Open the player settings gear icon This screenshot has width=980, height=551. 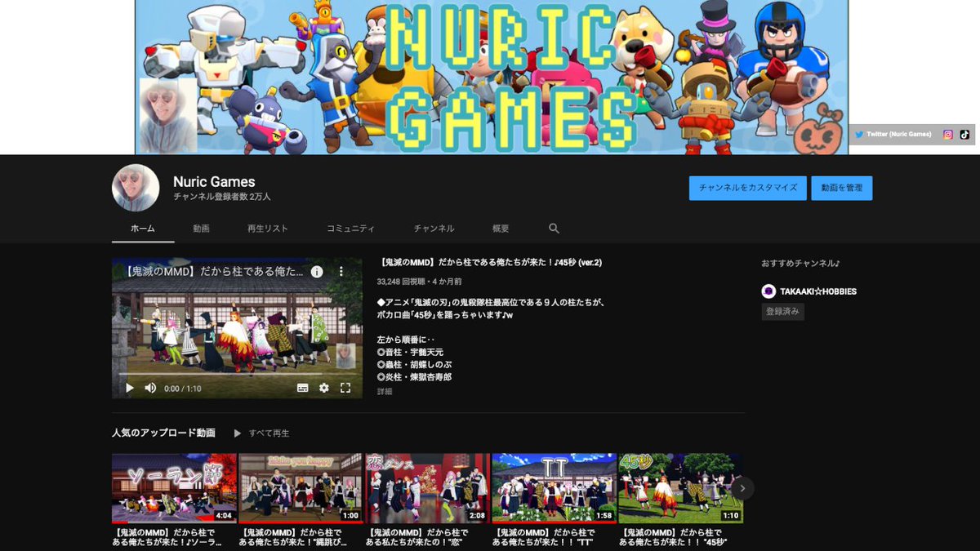click(x=324, y=388)
